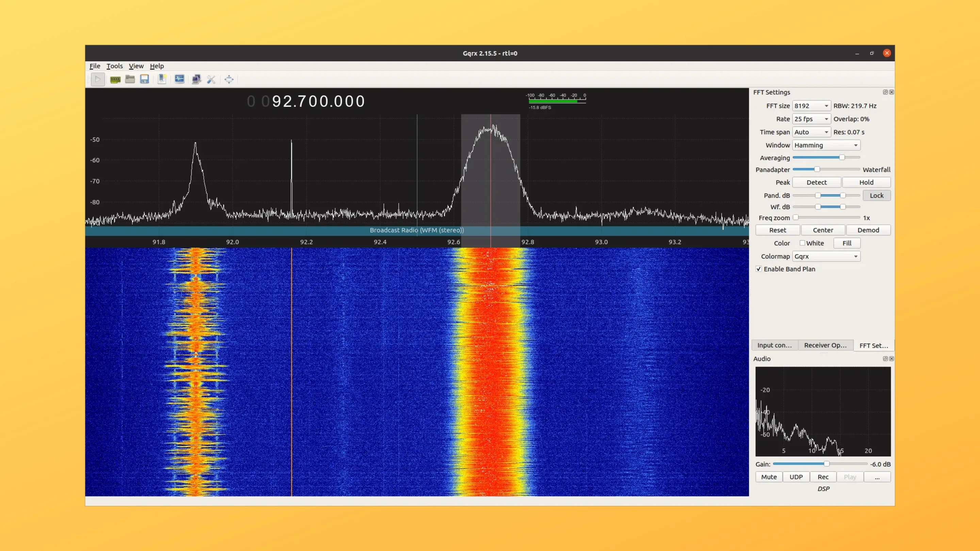The image size is (980, 551).
Task: Click the 92.0 frequency axis label
Action: pyautogui.click(x=232, y=242)
